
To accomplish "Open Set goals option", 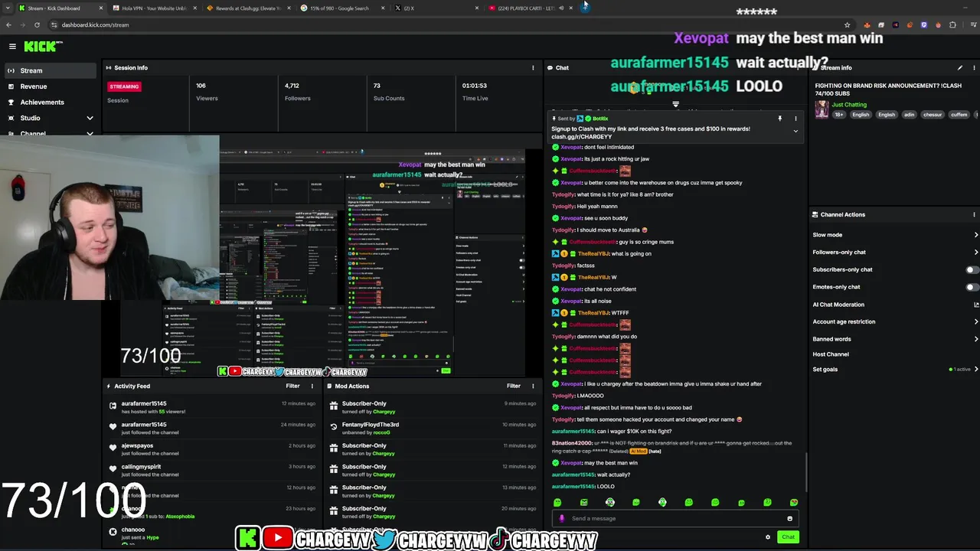I will 894,370.
